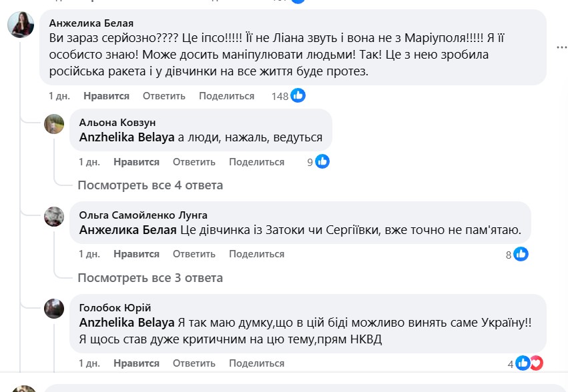This screenshot has height=392, width=568.
Task: Click Альона Ковзун's avatar picture
Action: [54, 124]
